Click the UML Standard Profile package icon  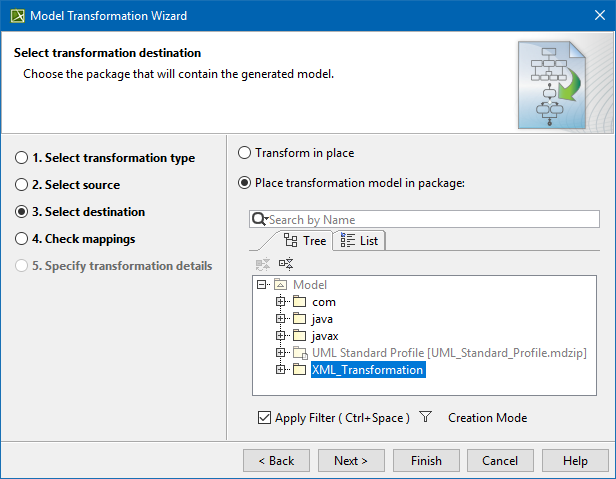(x=299, y=353)
